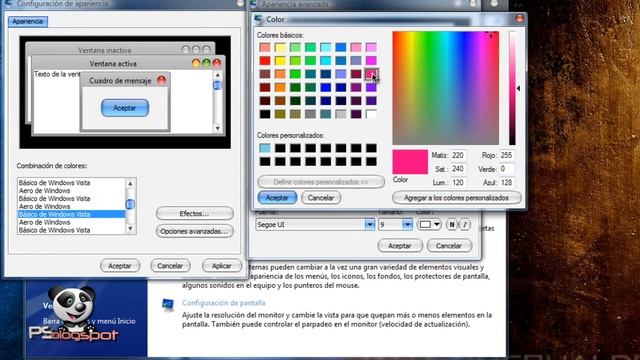Screen dimensions: 640x360
Task: Click the color scheme list scrollbar thumb
Action: (130, 204)
